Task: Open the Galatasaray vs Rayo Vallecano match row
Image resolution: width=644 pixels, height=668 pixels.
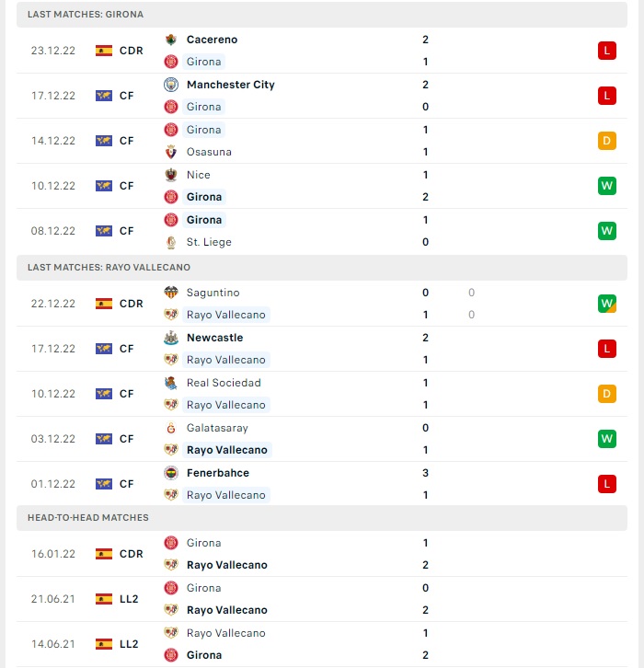Action: [322, 439]
